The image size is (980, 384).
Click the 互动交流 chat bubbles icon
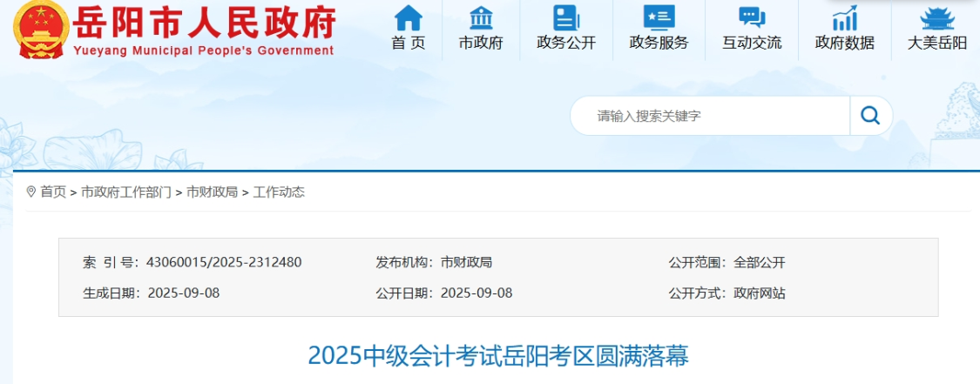pyautogui.click(x=751, y=17)
